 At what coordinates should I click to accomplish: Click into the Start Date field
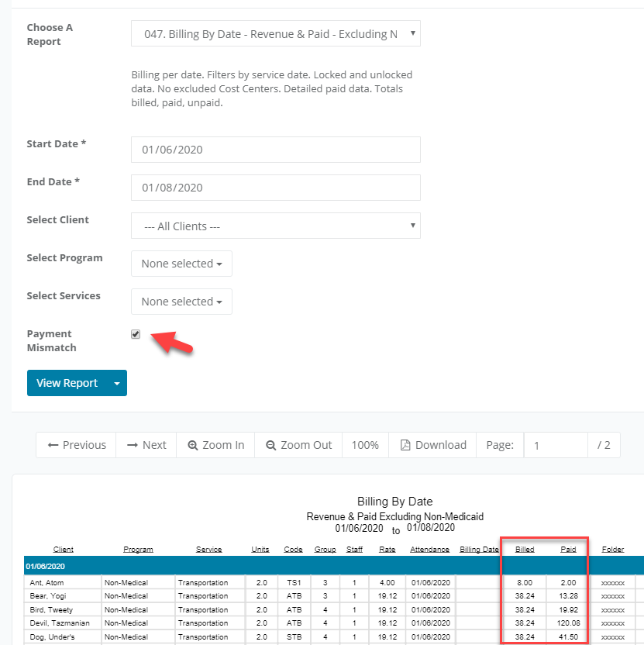[x=275, y=150]
